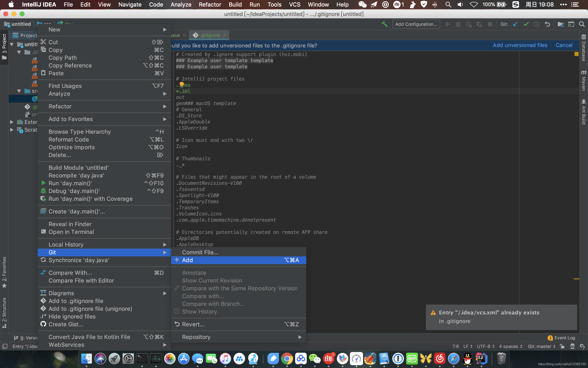Click the IntelliJ IDEA icon in Dock

481,359
